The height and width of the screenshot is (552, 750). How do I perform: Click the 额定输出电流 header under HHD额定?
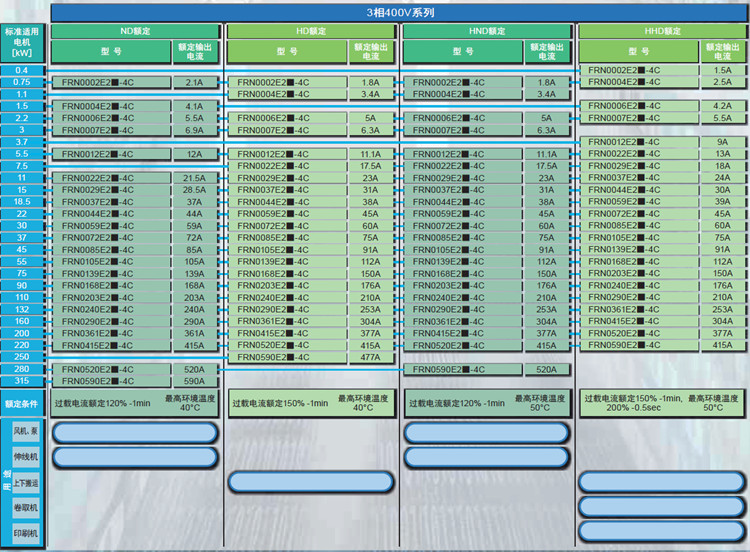723,52
